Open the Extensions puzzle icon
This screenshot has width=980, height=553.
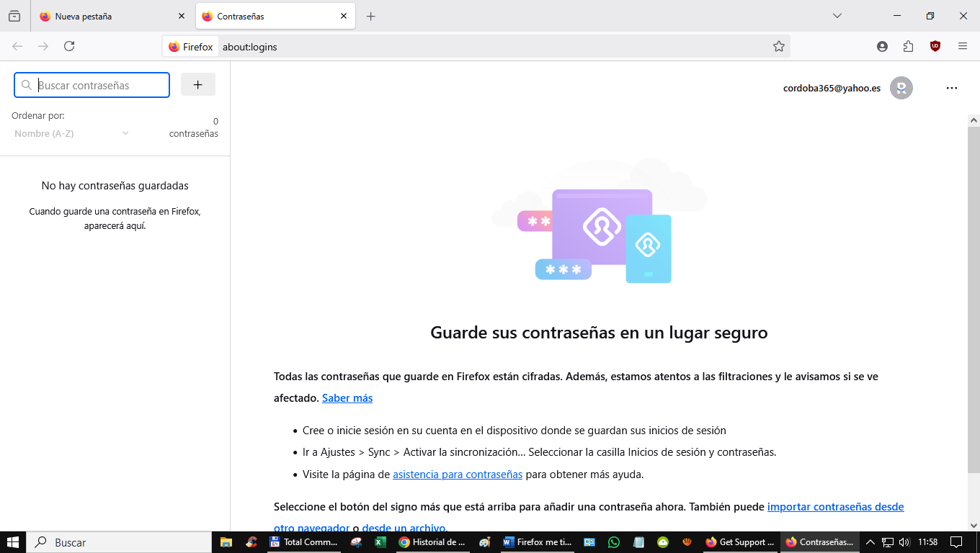[908, 46]
